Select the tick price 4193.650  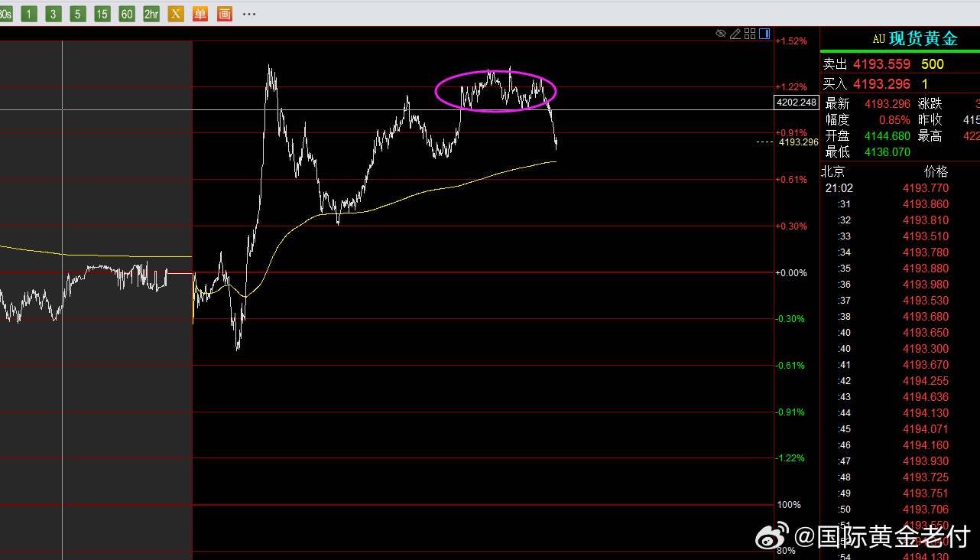[x=926, y=333]
